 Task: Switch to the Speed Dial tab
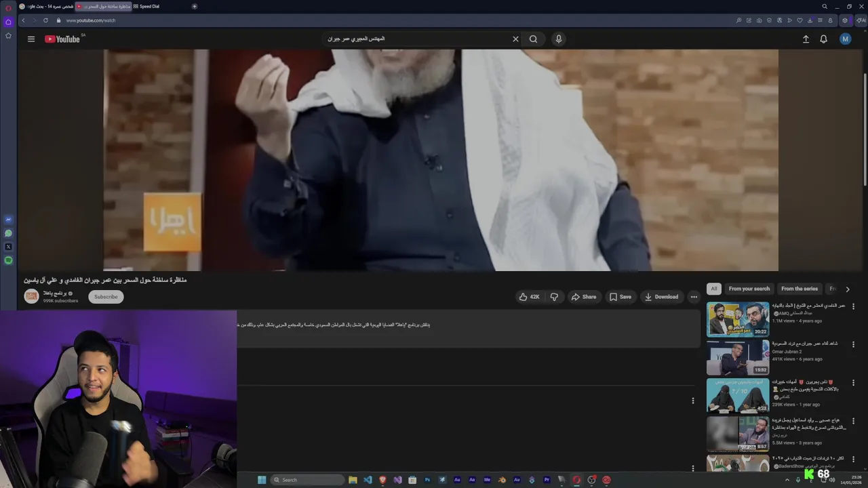[x=146, y=6]
